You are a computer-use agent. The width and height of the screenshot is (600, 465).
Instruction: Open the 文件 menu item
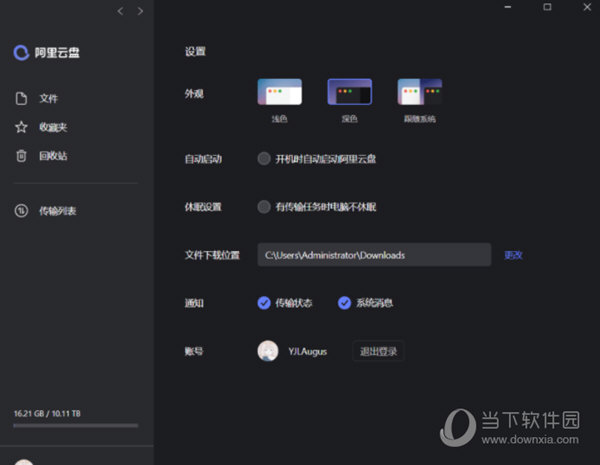(49, 98)
